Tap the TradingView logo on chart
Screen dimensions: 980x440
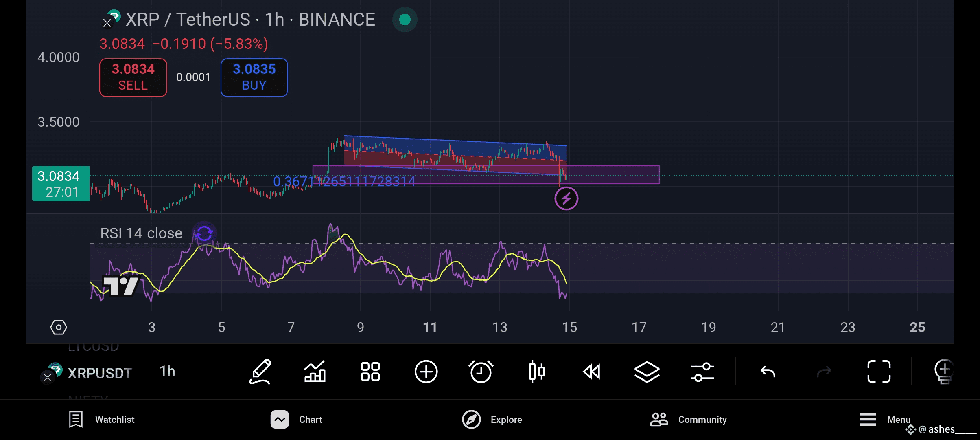121,285
